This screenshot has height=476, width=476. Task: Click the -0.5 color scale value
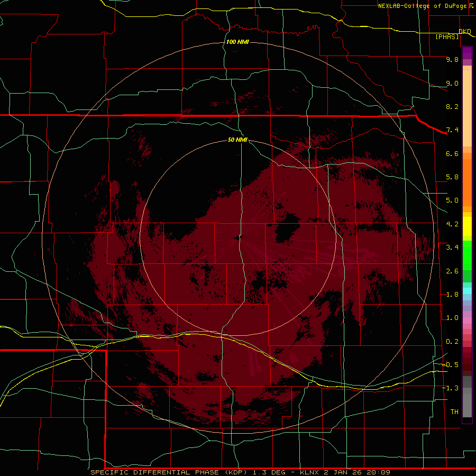(450, 365)
